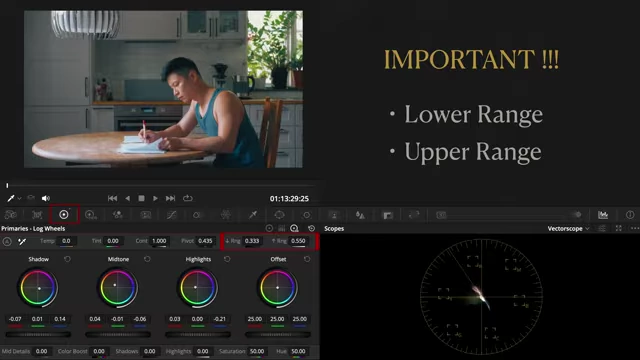Click the Auto Balance 'A' button

coord(7,242)
